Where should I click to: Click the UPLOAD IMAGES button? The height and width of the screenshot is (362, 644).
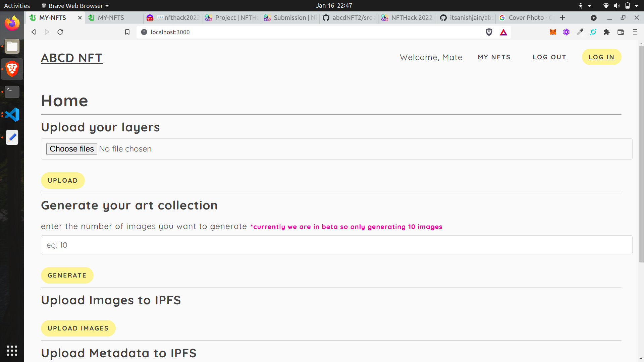point(78,328)
